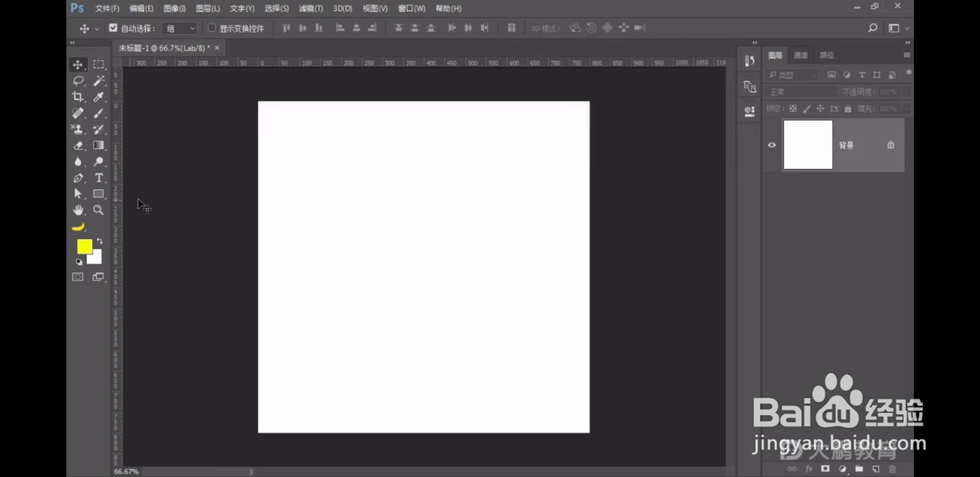Toggle pixel layer filter icon
980x477 pixels.
point(831,75)
